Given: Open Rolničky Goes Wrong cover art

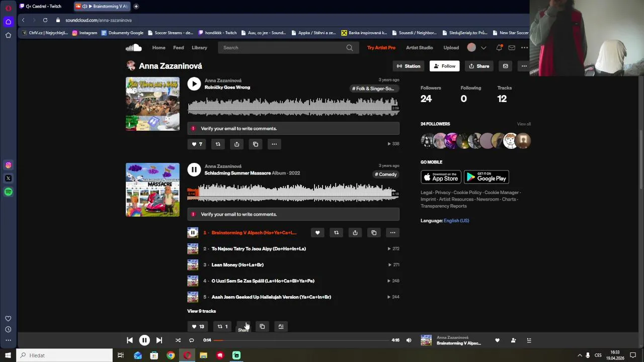Looking at the screenshot, I should click(x=152, y=104).
